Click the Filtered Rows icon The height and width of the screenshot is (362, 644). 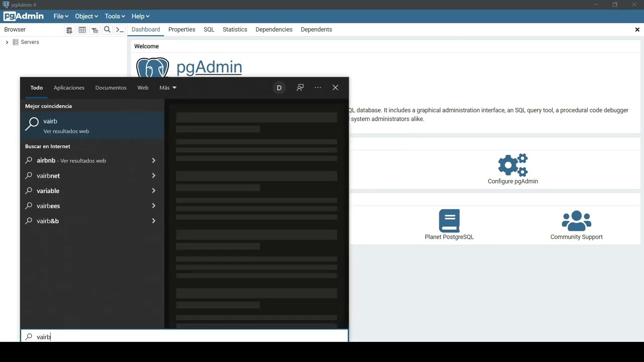pos(95,30)
